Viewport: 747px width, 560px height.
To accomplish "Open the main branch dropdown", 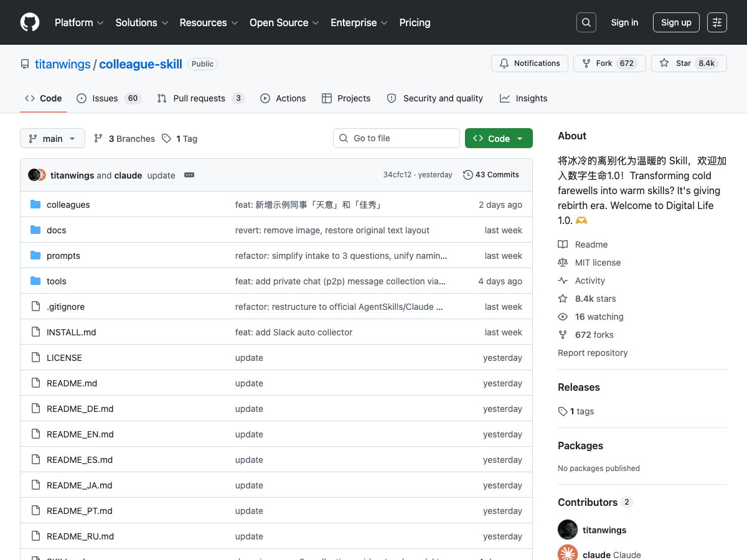I will click(52, 138).
